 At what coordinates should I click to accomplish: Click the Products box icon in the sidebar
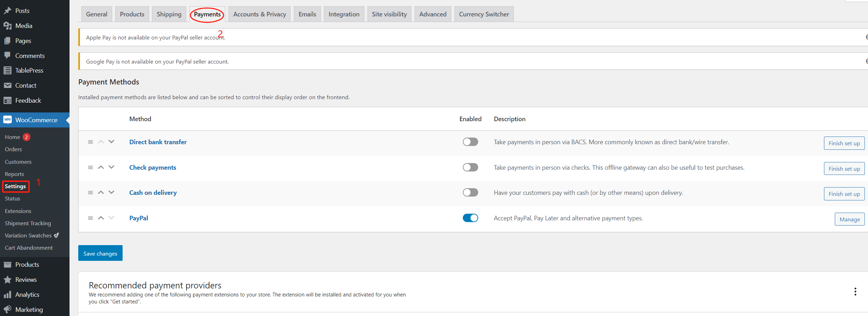click(x=7, y=265)
